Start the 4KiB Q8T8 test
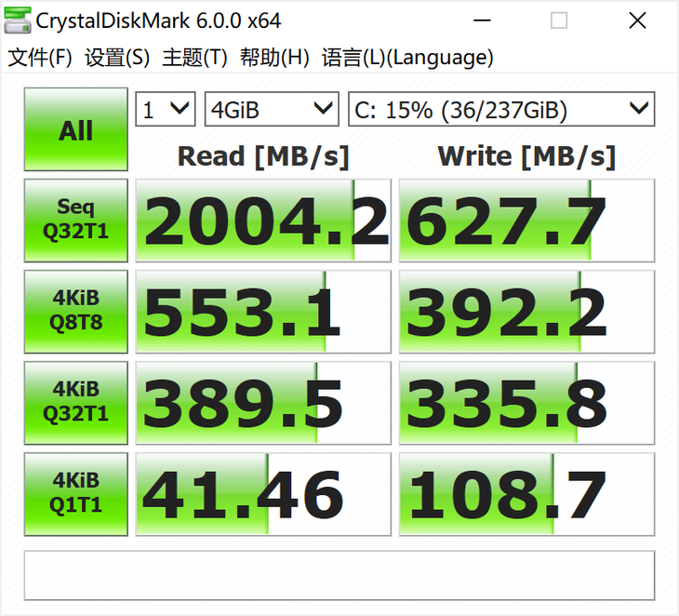The width and height of the screenshot is (679, 616). click(75, 311)
